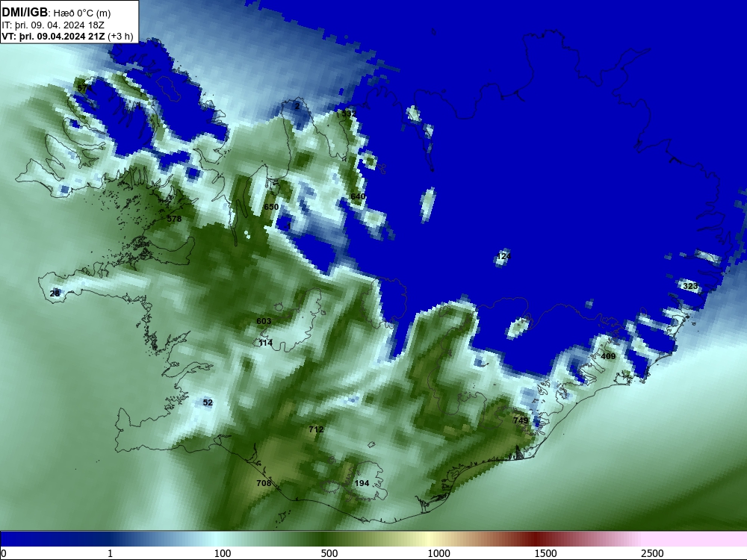Image resolution: width=747 pixels, height=560 pixels.
Task: Select the map value 52
Action: [x=208, y=402]
